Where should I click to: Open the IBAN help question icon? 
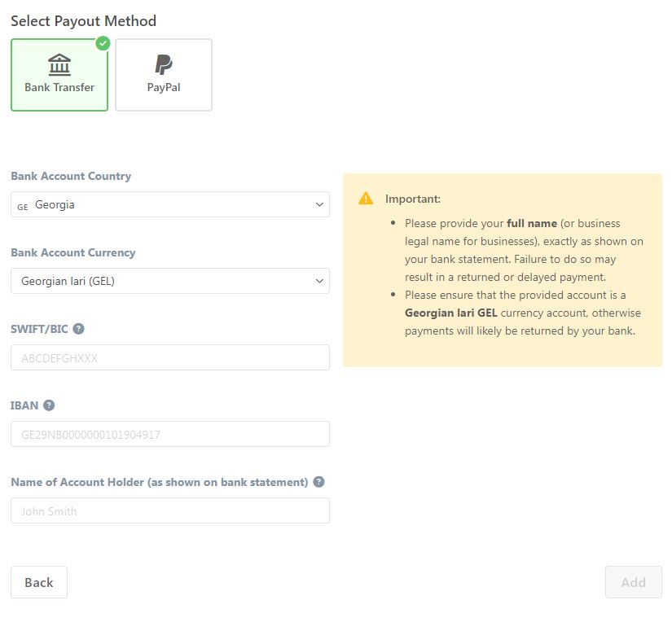coord(49,405)
